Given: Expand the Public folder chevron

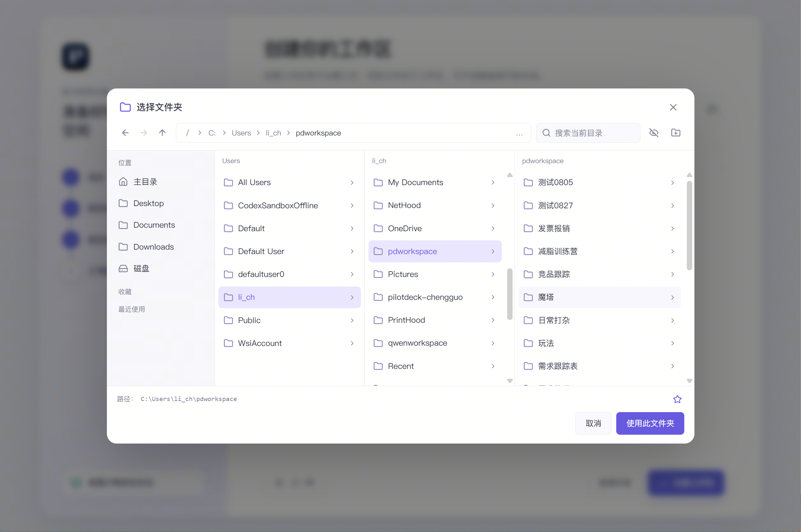Looking at the screenshot, I should [x=352, y=320].
